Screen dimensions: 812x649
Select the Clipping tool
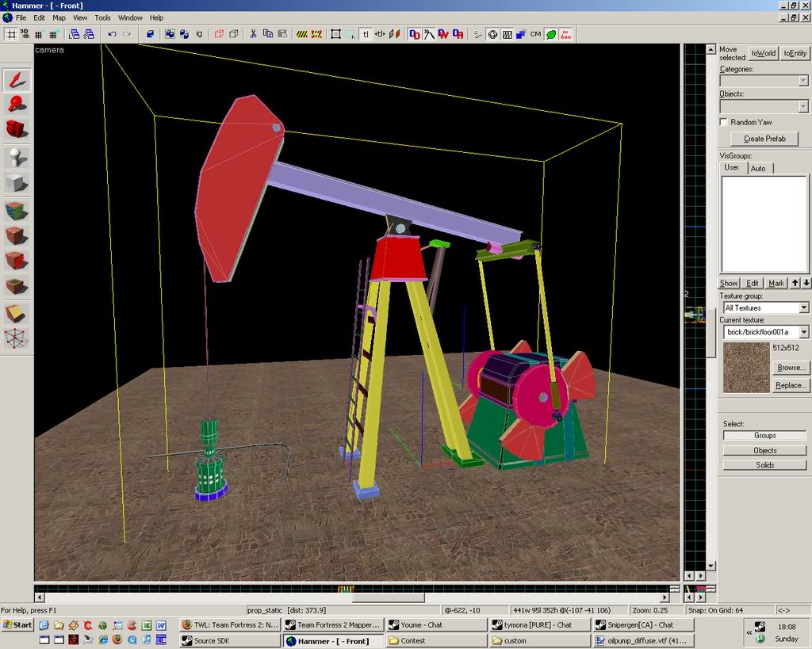click(x=17, y=314)
